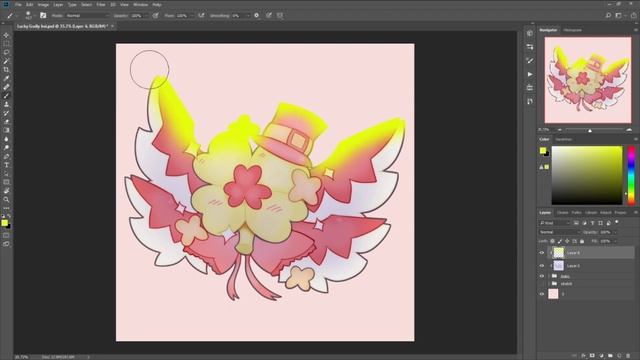640x360 pixels.
Task: Select the Eraser tool
Action: pyautogui.click(x=6, y=122)
